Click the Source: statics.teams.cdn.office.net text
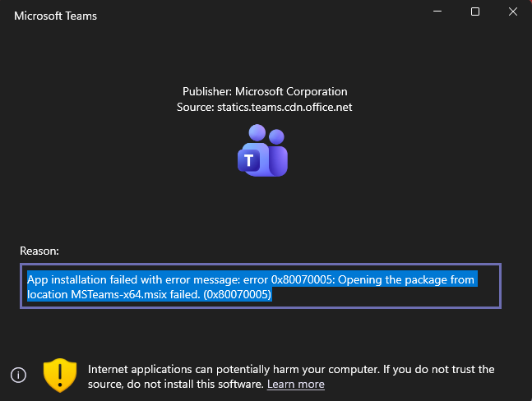 (x=264, y=107)
